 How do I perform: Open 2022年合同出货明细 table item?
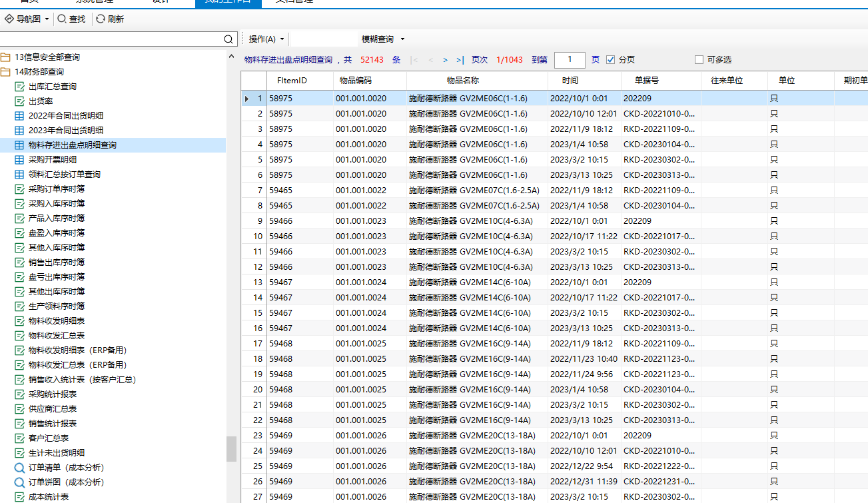tap(65, 116)
